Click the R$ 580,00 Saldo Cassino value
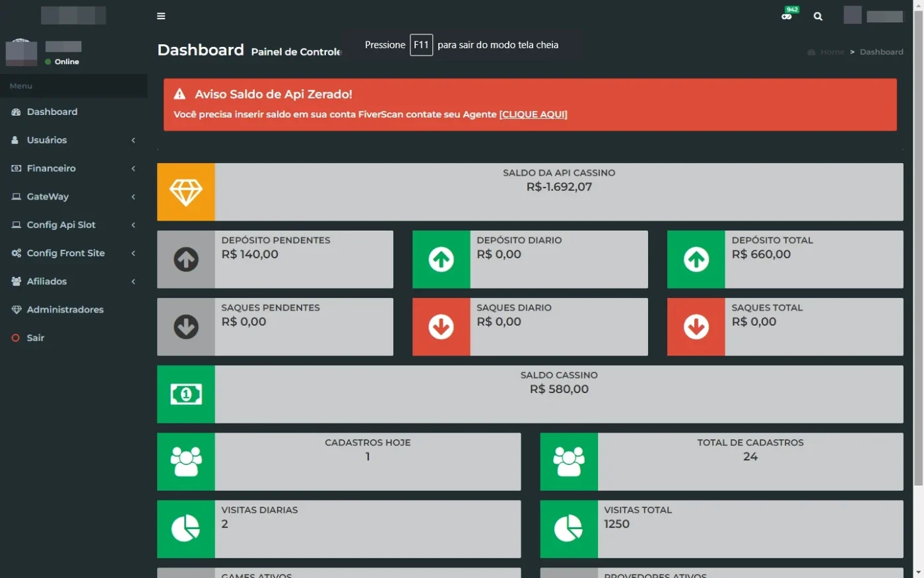924x578 pixels. point(559,389)
